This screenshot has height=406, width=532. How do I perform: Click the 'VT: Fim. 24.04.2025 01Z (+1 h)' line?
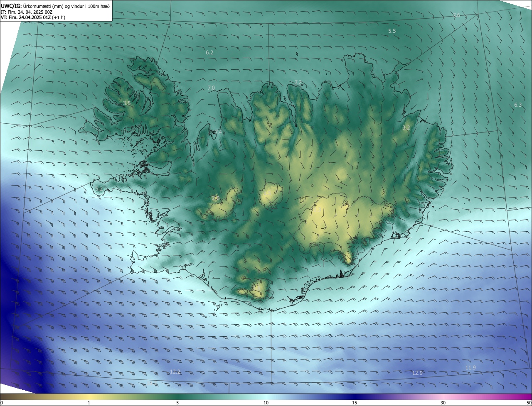[33, 17]
